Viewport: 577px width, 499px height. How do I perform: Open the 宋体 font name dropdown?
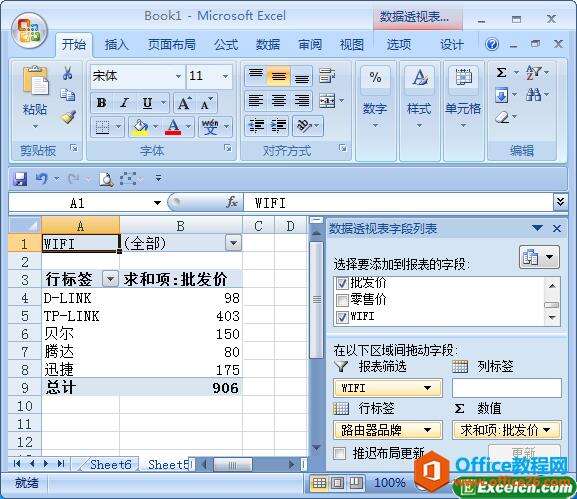click(x=178, y=76)
